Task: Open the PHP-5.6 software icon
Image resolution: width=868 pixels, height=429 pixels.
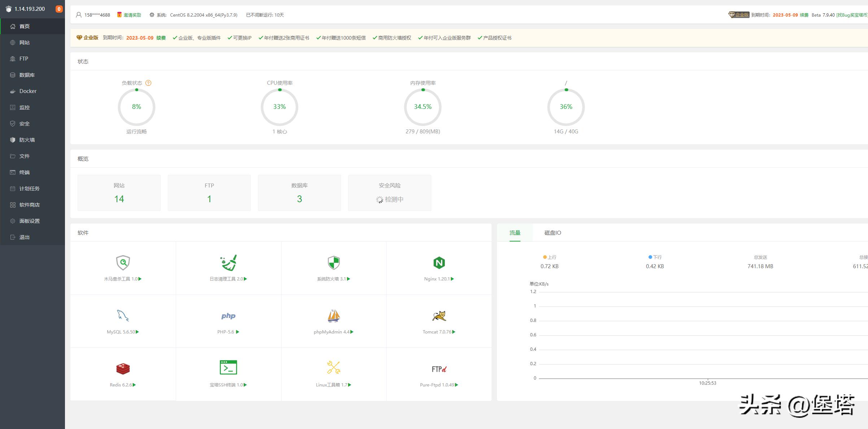Action: coord(228,316)
